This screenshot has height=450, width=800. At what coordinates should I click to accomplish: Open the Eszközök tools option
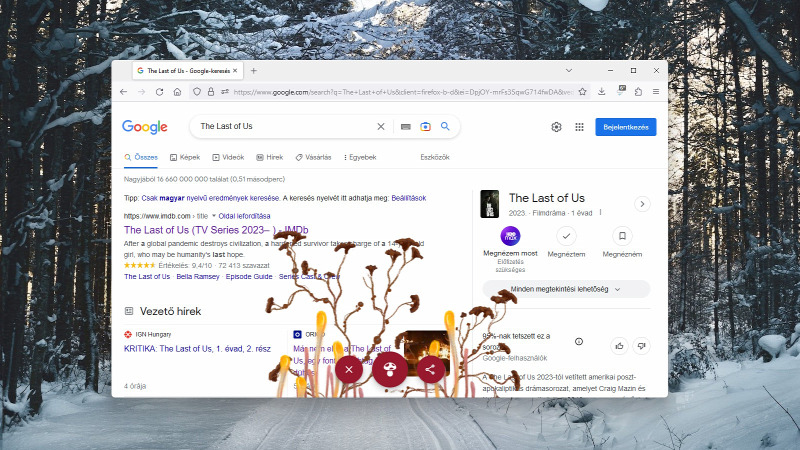coord(435,157)
